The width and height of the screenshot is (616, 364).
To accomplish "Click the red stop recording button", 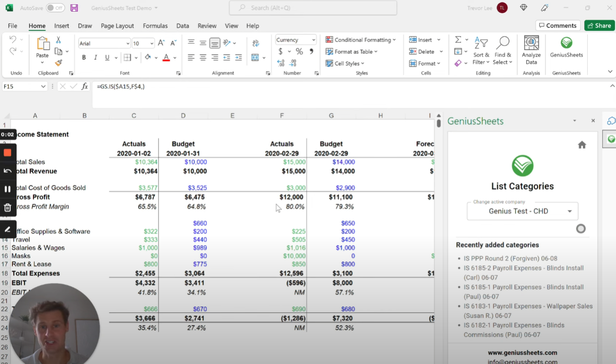I will pyautogui.click(x=7, y=153).
